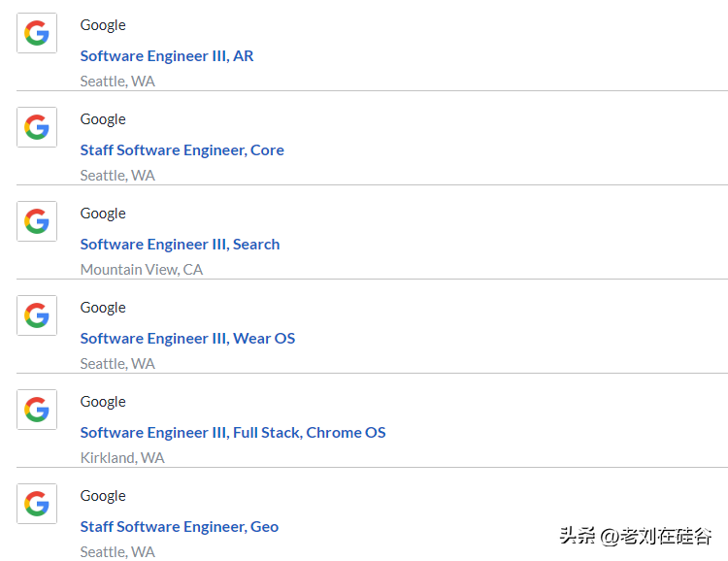Click the Kirkland, WA location text

tap(122, 458)
